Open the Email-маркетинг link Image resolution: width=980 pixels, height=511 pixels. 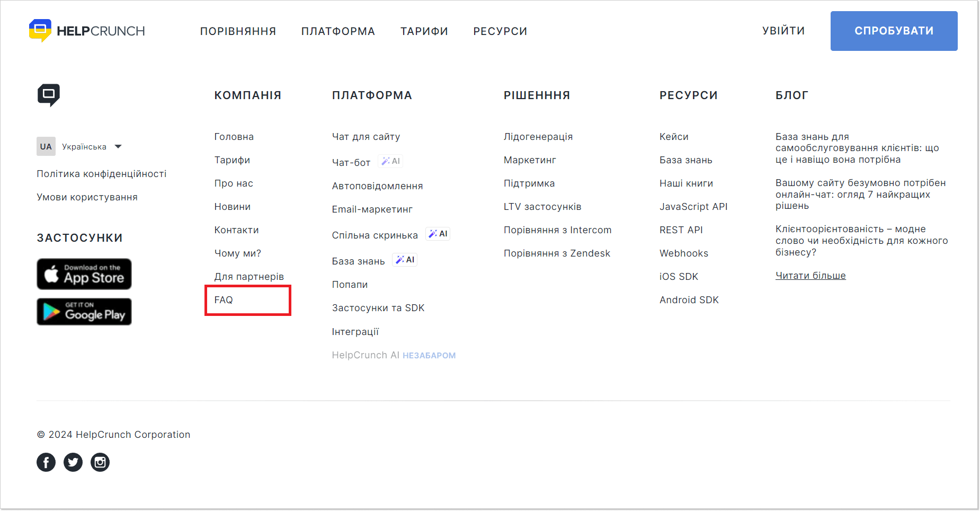tap(372, 209)
